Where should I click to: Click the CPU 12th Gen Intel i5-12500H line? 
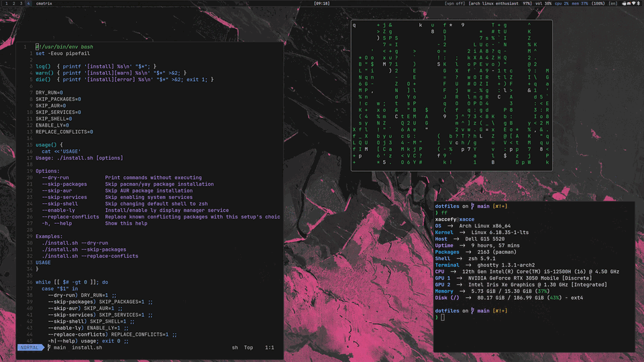(527, 271)
